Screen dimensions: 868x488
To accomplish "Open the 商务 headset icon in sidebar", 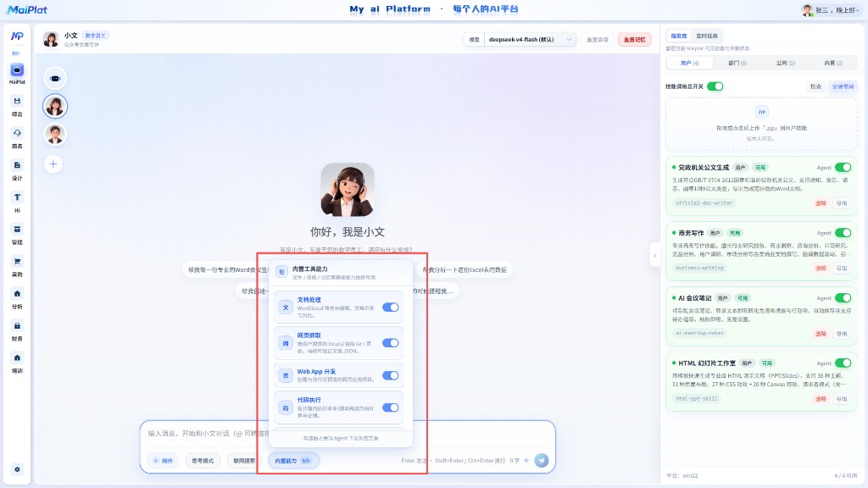I will (17, 133).
